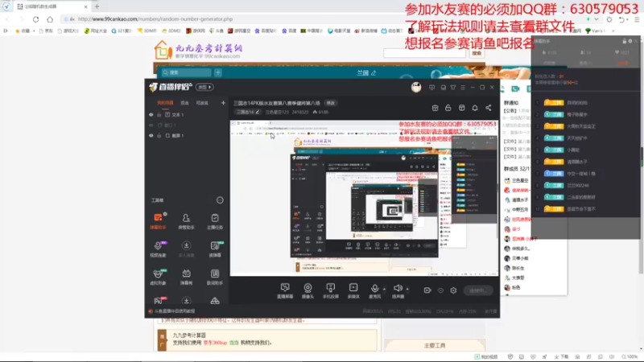Click the QQ search field
Viewport: 644px width, 362px height.
tap(187, 72)
